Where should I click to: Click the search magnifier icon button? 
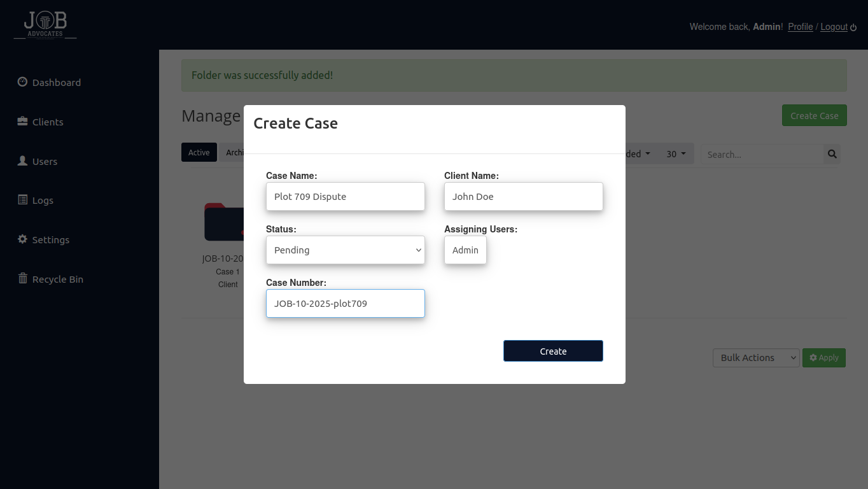click(x=832, y=154)
